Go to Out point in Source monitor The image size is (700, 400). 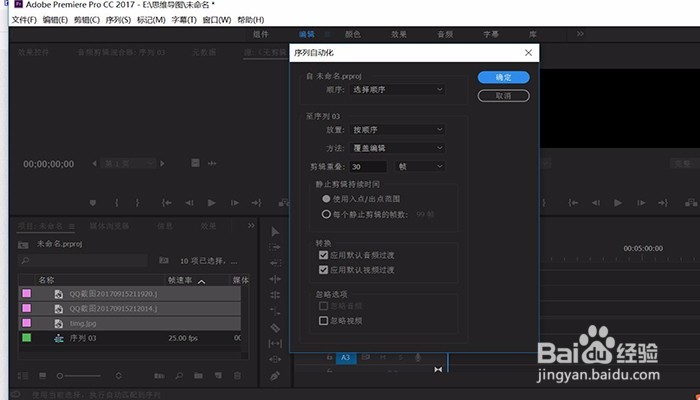(x=256, y=203)
